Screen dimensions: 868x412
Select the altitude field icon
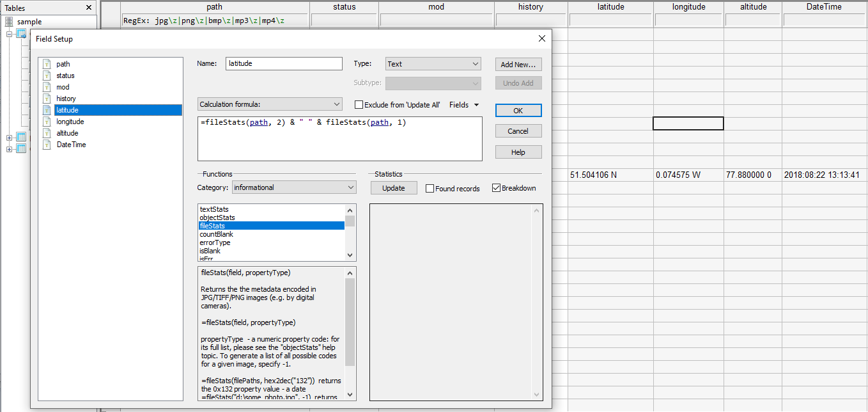coord(47,133)
